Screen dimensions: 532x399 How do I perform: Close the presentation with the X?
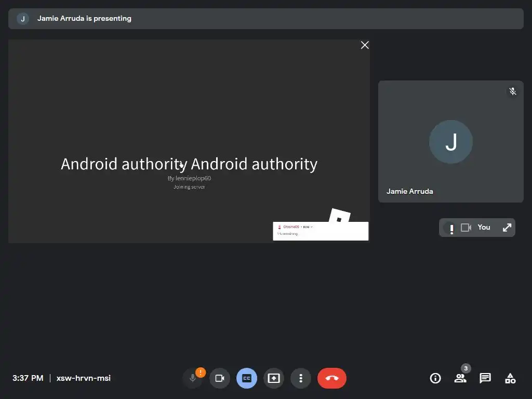point(365,45)
